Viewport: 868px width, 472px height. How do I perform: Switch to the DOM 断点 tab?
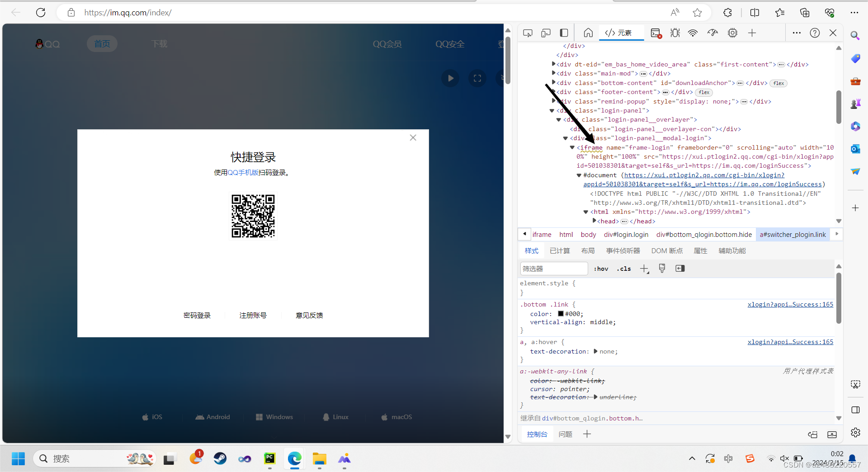click(x=667, y=251)
